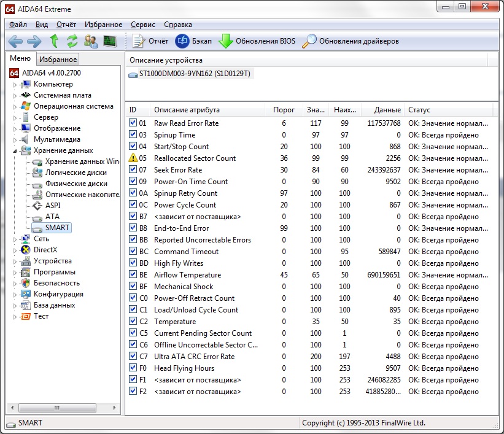Select the DirectX tree icon
504x434 pixels.
[25, 250]
